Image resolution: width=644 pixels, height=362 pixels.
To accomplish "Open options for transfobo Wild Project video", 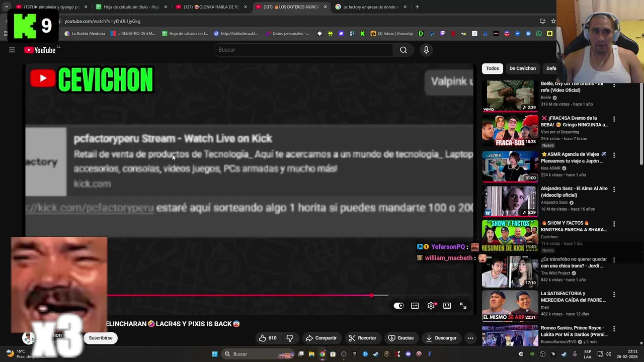I will click(x=614, y=260).
